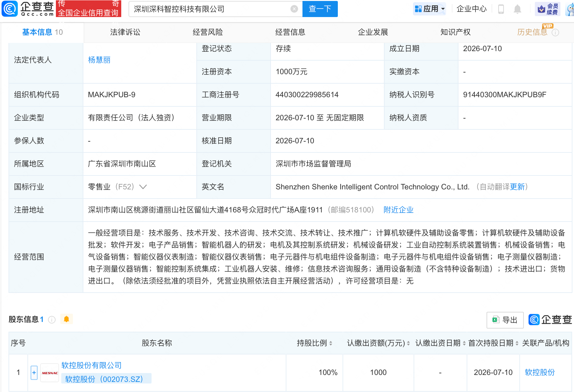Click the 企查查 watermark logo near export
The image size is (574, 392).
tap(550, 320)
